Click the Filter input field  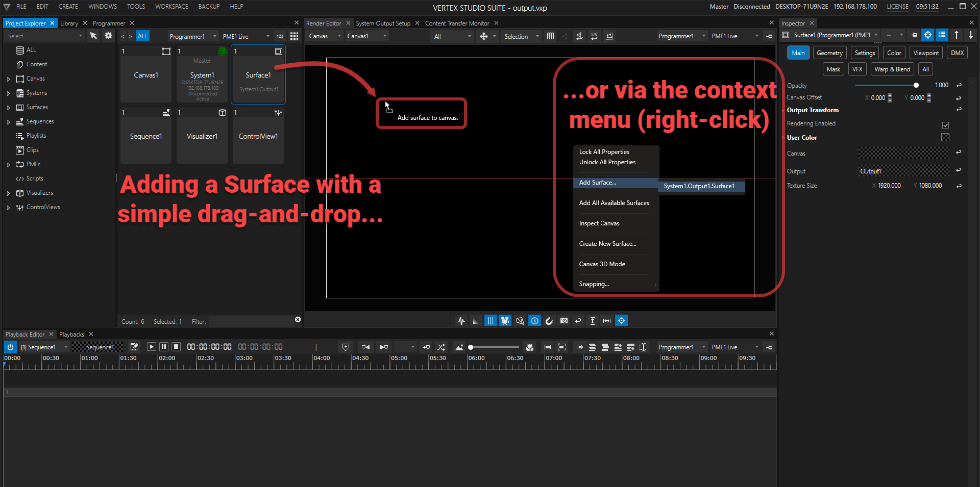point(250,322)
